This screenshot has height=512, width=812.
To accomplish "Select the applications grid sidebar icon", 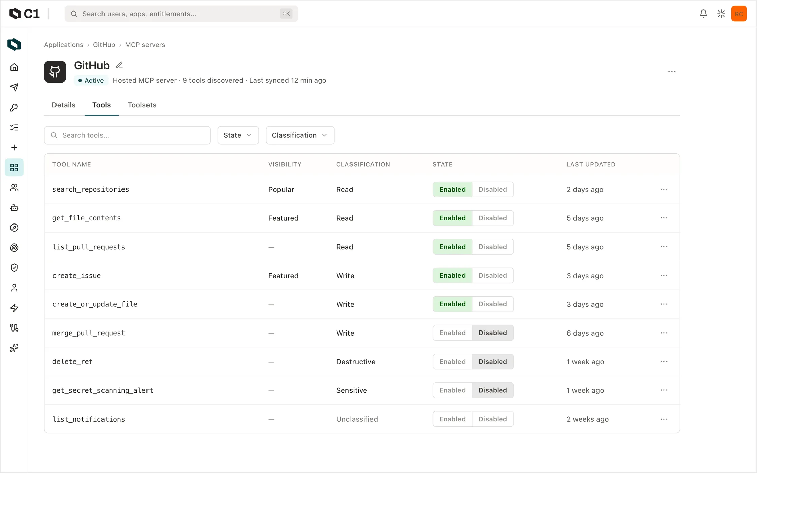I will [x=14, y=168].
